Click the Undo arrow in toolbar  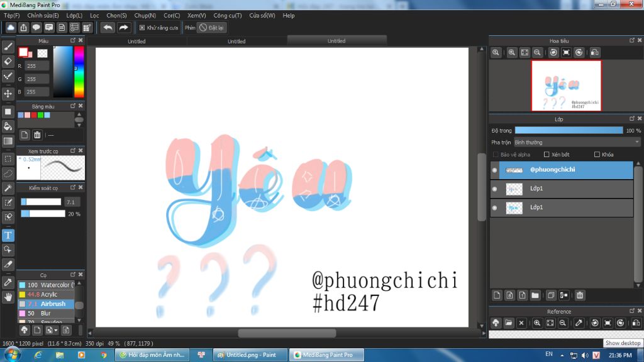(x=108, y=28)
